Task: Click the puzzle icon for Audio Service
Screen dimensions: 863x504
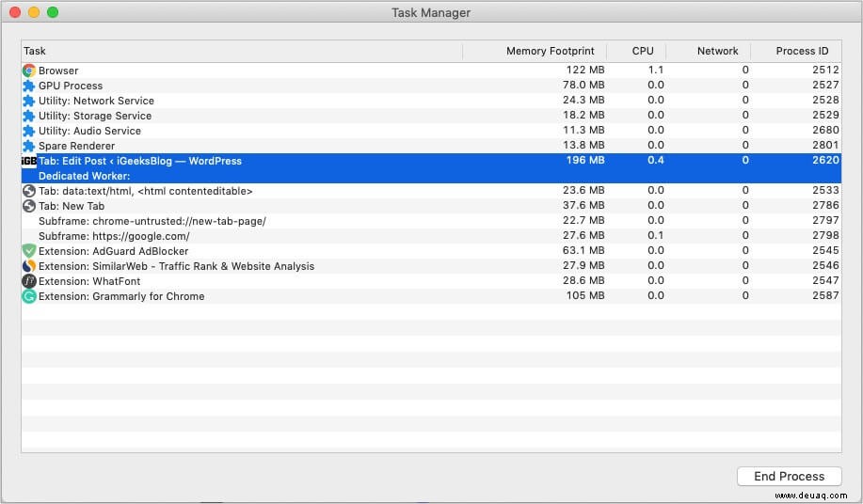Action: click(29, 131)
